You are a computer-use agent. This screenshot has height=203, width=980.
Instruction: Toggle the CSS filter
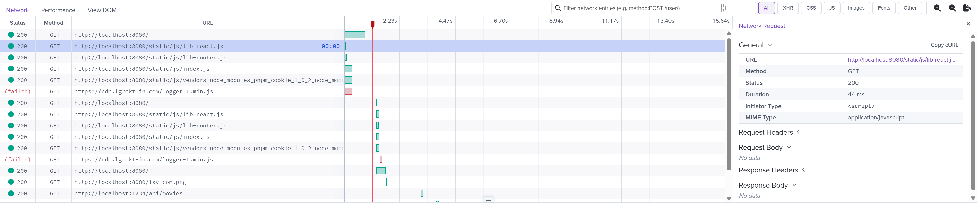pos(811,8)
